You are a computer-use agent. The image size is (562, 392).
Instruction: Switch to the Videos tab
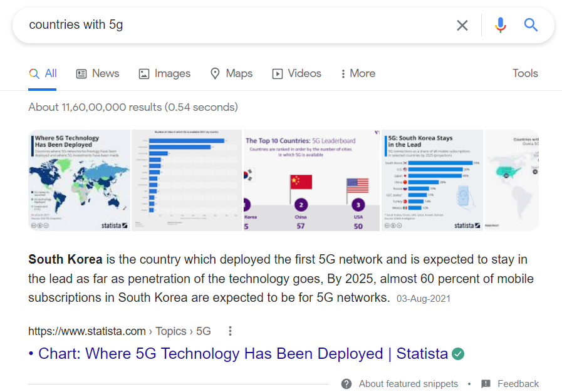pos(297,73)
